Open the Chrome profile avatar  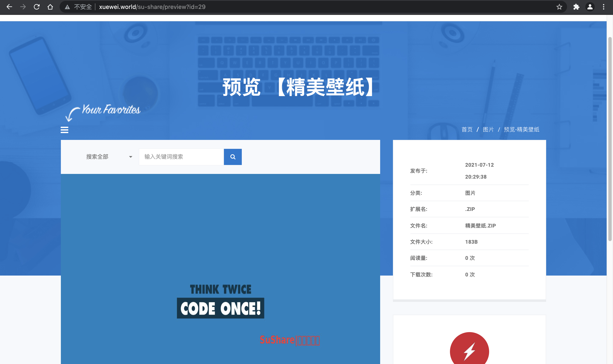click(x=590, y=7)
